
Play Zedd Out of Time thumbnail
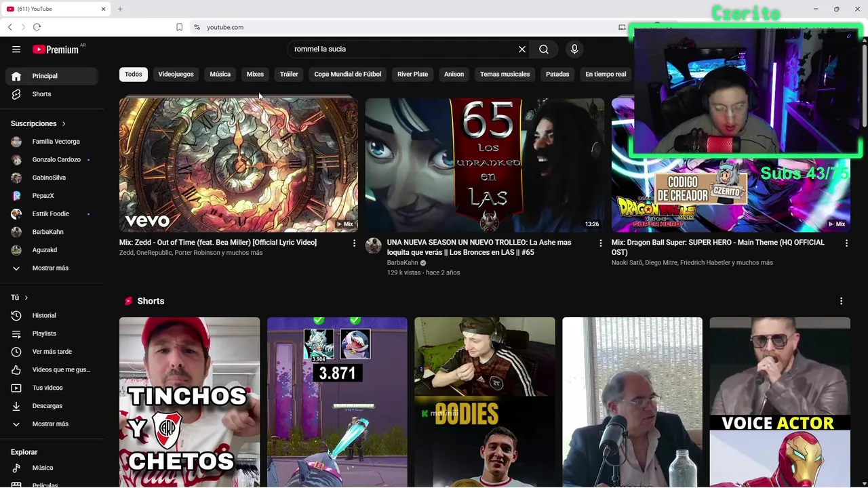click(239, 165)
